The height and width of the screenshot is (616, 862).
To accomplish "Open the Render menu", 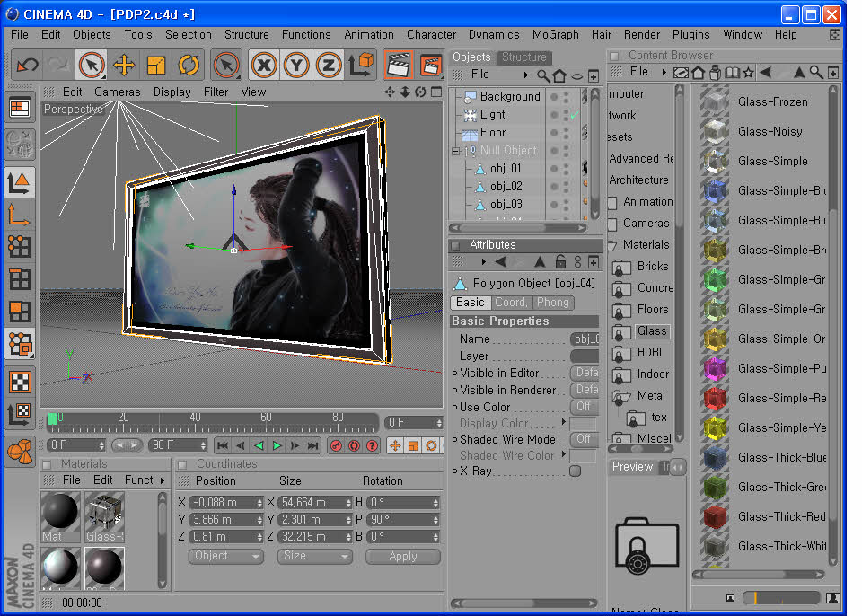I will (x=641, y=35).
